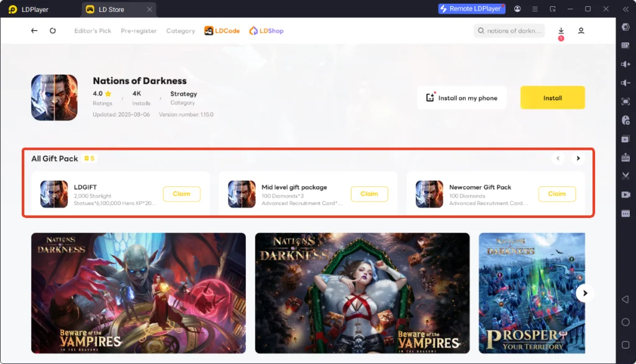Click the 4.0 star rating
636x364 pixels.
click(102, 94)
